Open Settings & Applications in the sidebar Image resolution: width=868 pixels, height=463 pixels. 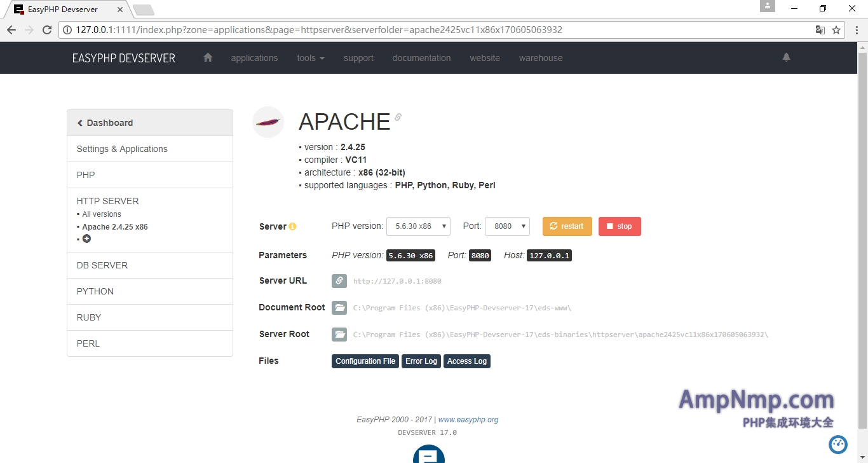(x=150, y=149)
